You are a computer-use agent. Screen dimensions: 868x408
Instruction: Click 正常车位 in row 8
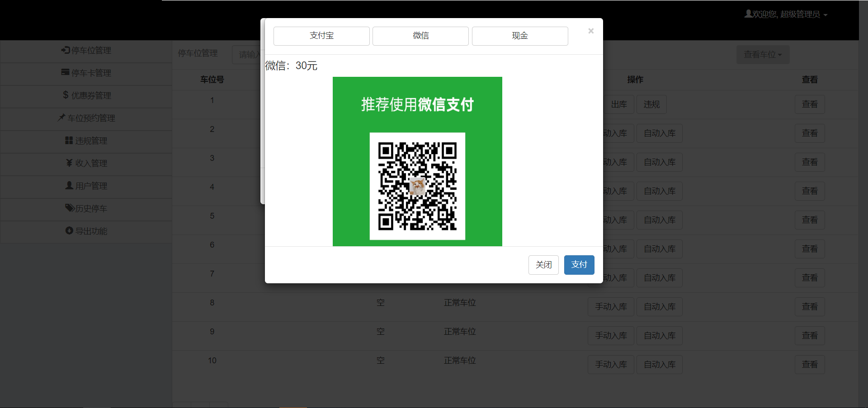point(460,303)
